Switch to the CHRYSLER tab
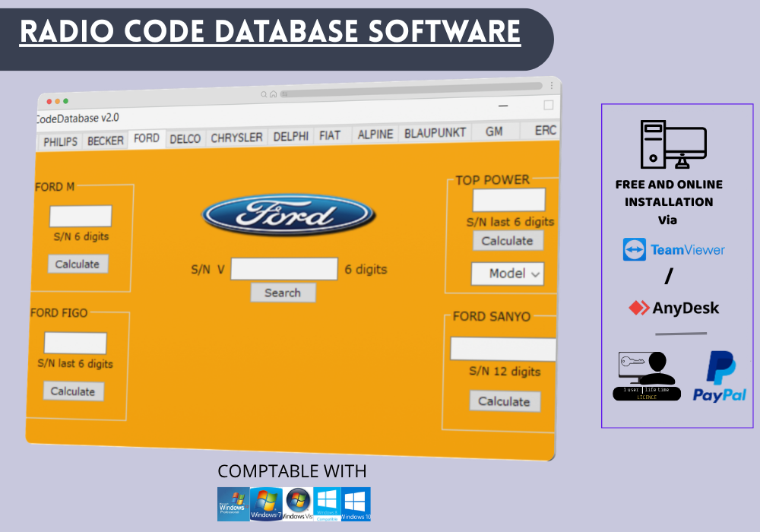 pos(236,138)
